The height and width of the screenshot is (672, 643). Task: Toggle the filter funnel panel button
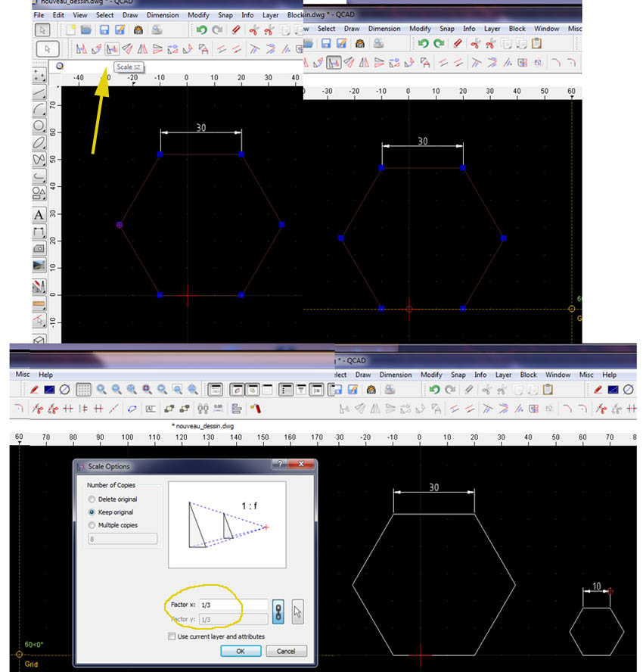(301, 389)
